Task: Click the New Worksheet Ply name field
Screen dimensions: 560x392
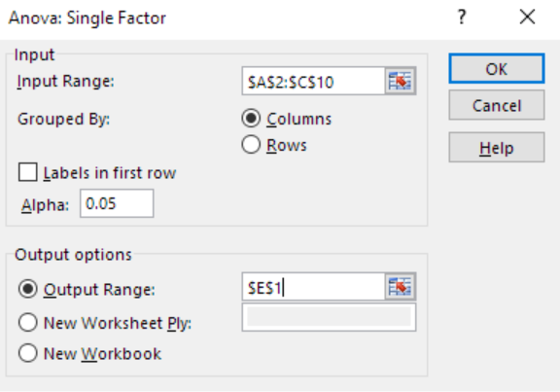Action: (329, 317)
